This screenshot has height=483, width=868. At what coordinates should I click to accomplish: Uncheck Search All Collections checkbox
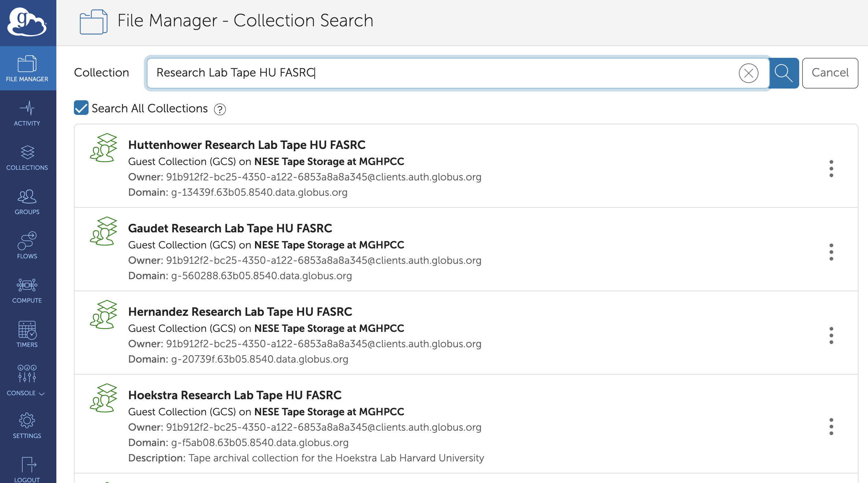(x=81, y=108)
